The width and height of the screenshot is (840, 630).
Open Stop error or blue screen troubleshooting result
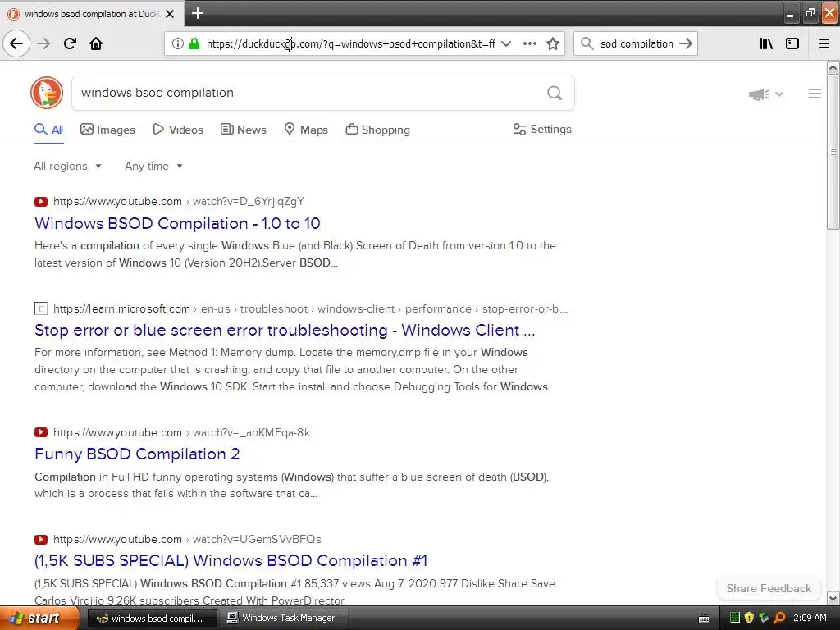click(285, 330)
